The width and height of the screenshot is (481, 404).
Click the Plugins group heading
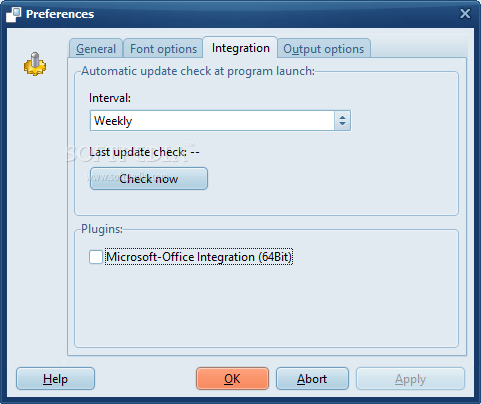(x=102, y=229)
